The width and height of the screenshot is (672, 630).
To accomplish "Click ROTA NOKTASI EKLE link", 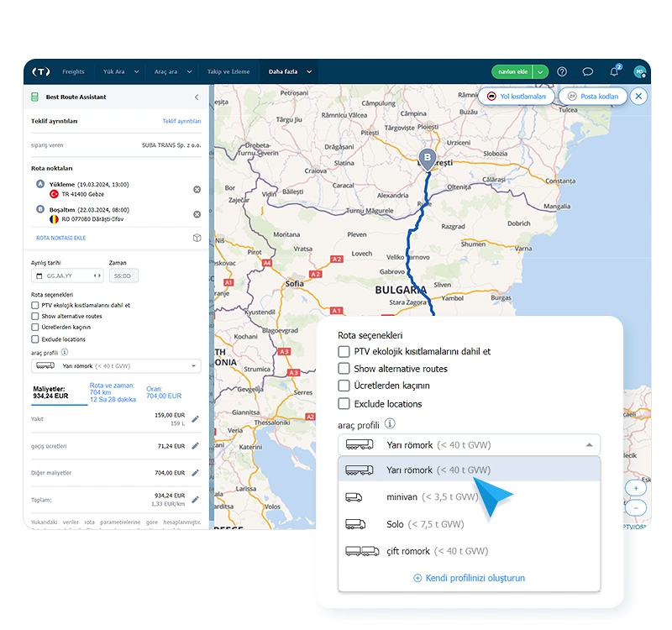I will point(60,238).
